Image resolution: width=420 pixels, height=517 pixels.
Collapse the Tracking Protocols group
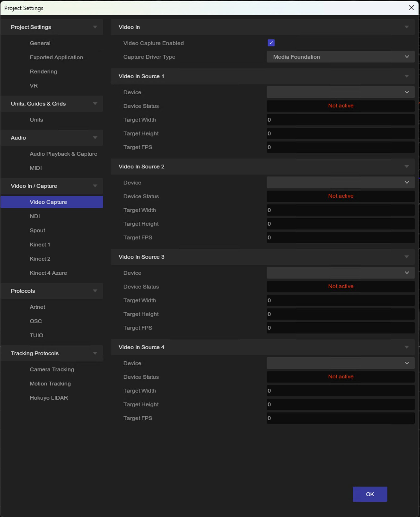coord(95,353)
